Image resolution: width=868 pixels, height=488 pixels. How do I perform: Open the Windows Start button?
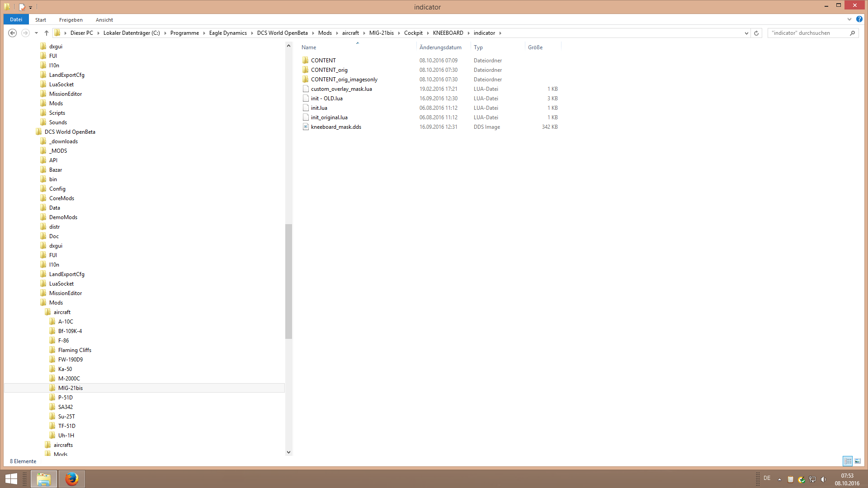11,479
